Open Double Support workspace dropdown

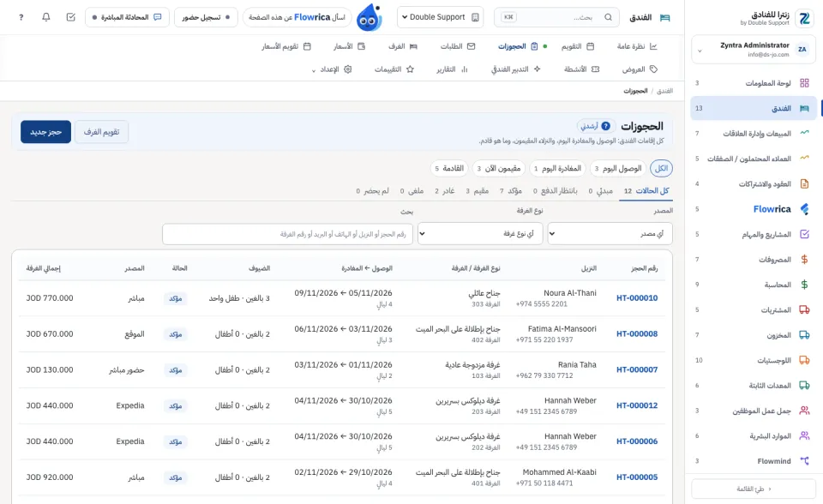440,17
